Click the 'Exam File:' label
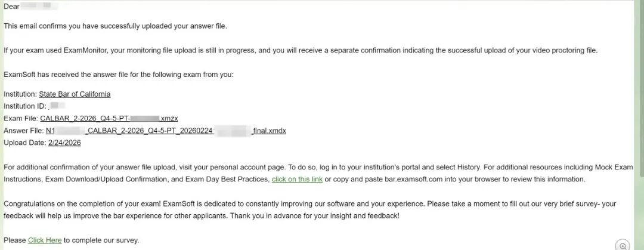Image resolution: width=644 pixels, height=250 pixels. point(21,118)
